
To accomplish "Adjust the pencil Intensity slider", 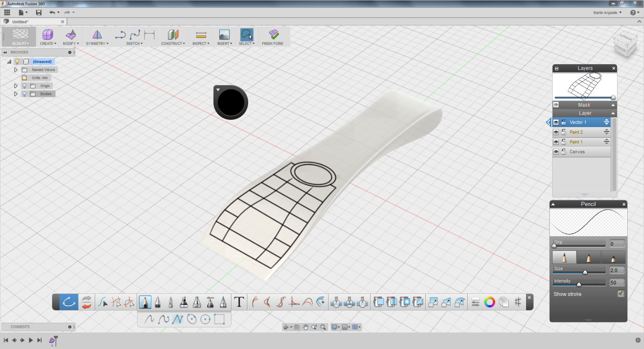I will click(579, 284).
